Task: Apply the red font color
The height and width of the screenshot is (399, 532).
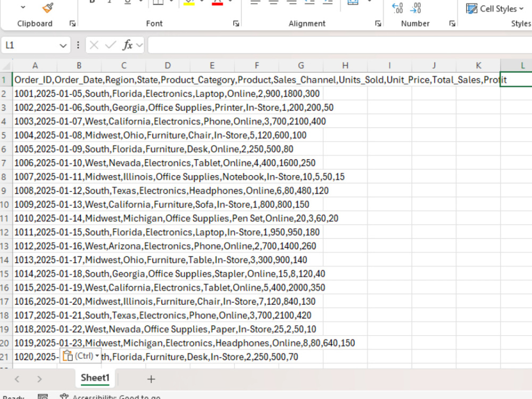Action: 218,3
